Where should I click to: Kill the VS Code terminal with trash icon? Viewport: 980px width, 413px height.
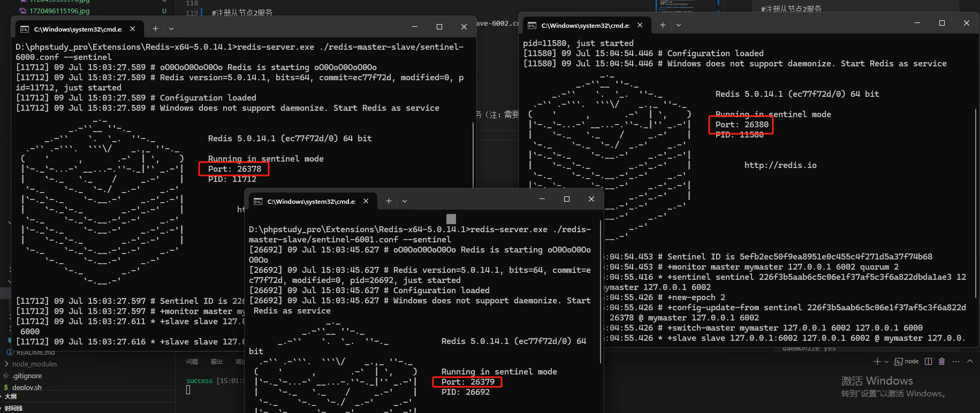(942, 362)
